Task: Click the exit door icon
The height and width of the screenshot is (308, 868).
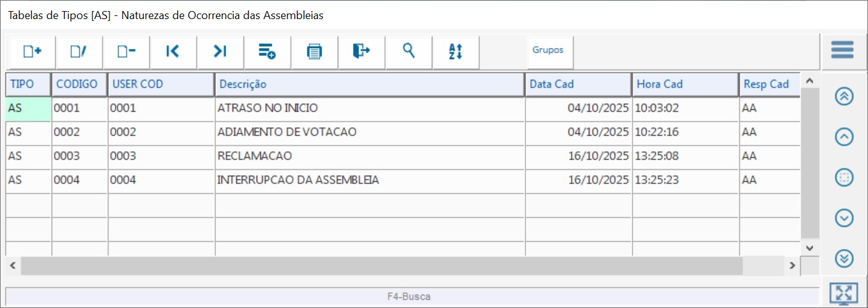Action: 361,52
